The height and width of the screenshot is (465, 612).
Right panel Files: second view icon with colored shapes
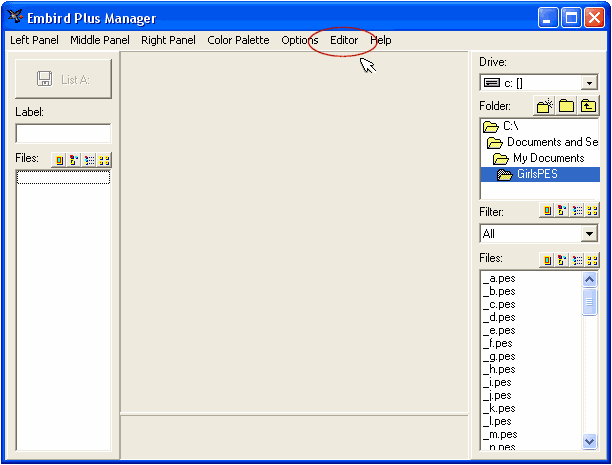click(562, 260)
